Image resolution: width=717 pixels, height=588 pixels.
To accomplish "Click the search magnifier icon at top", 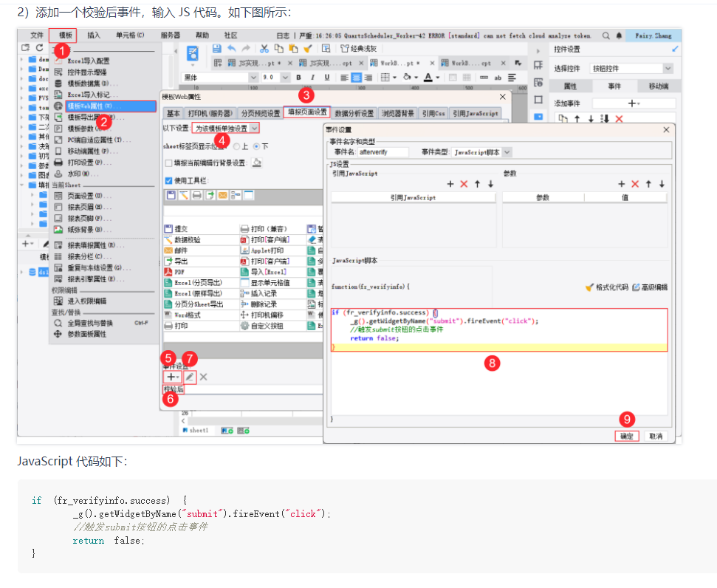I will (606, 35).
